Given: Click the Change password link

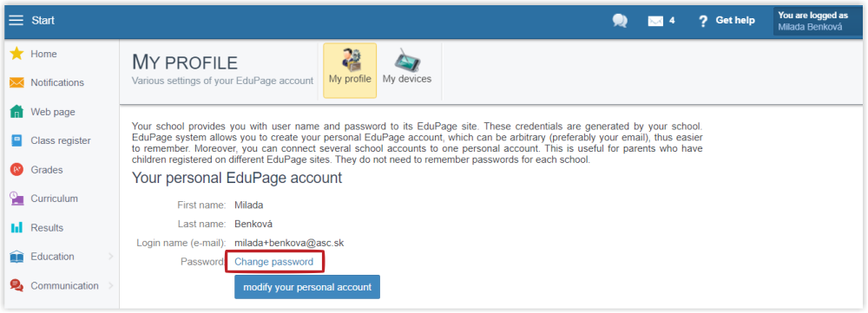Looking at the screenshot, I should pos(274,262).
